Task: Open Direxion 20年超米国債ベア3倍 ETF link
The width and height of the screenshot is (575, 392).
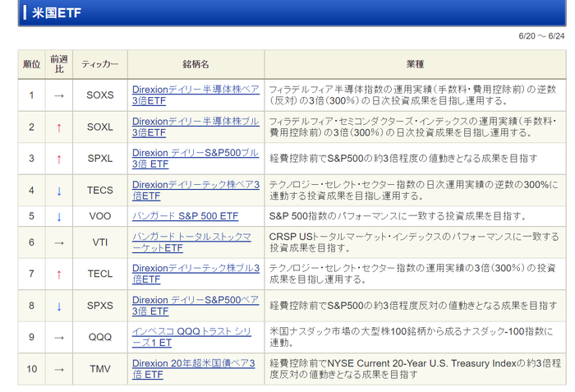Action: (x=193, y=369)
